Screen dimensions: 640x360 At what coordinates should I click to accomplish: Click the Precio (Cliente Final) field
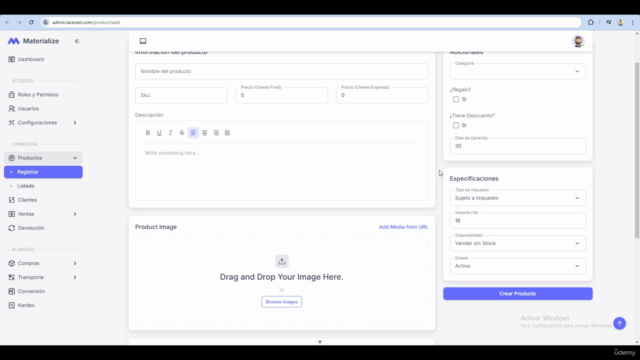(x=282, y=95)
